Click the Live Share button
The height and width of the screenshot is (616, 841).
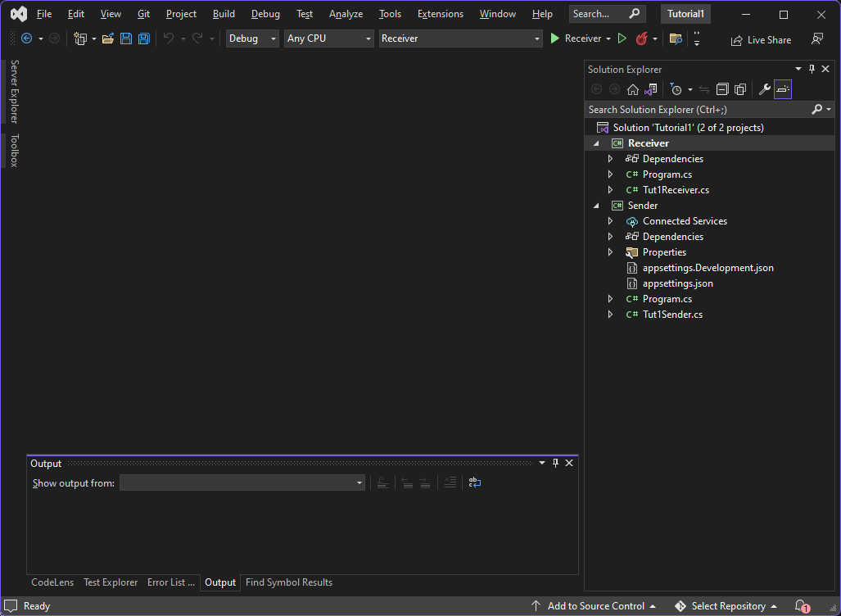(761, 39)
